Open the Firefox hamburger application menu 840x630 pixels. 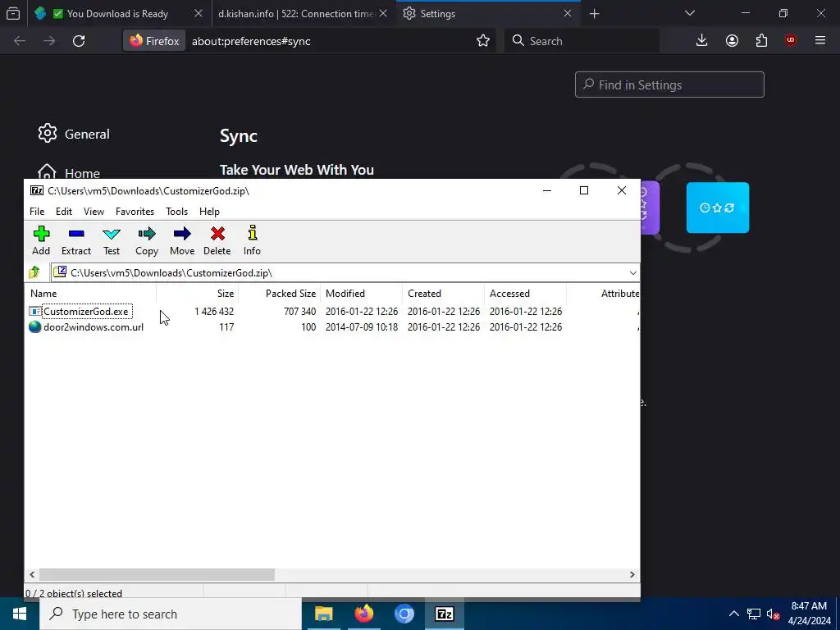[820, 41]
